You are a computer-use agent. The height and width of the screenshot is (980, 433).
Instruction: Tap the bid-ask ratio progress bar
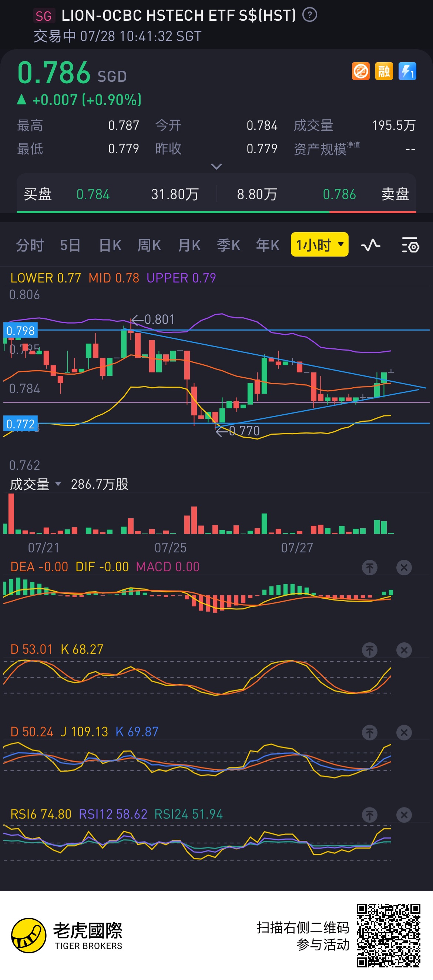point(216,212)
